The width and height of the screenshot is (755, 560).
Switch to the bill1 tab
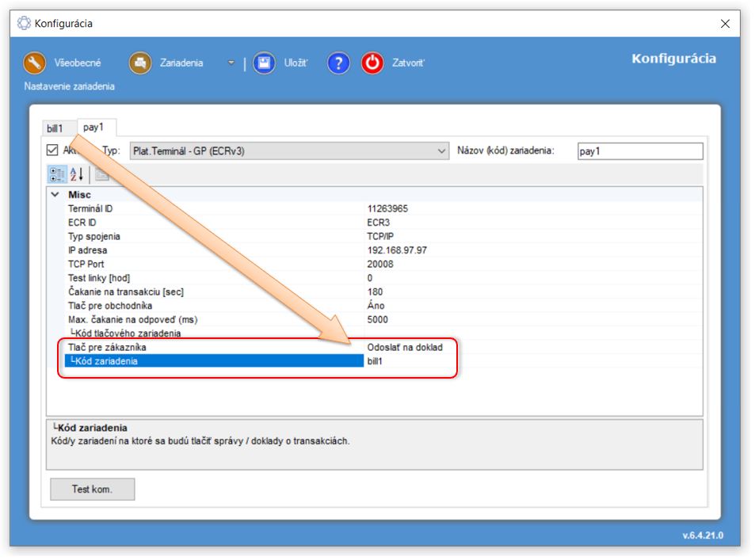point(55,128)
